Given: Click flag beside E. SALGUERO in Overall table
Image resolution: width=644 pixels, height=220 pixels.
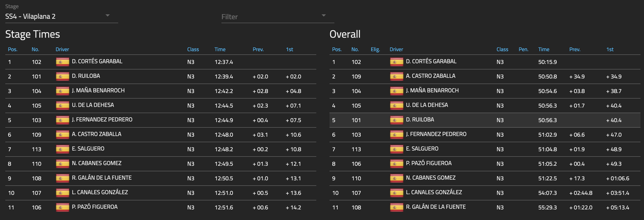Looking at the screenshot, I should [397, 149].
